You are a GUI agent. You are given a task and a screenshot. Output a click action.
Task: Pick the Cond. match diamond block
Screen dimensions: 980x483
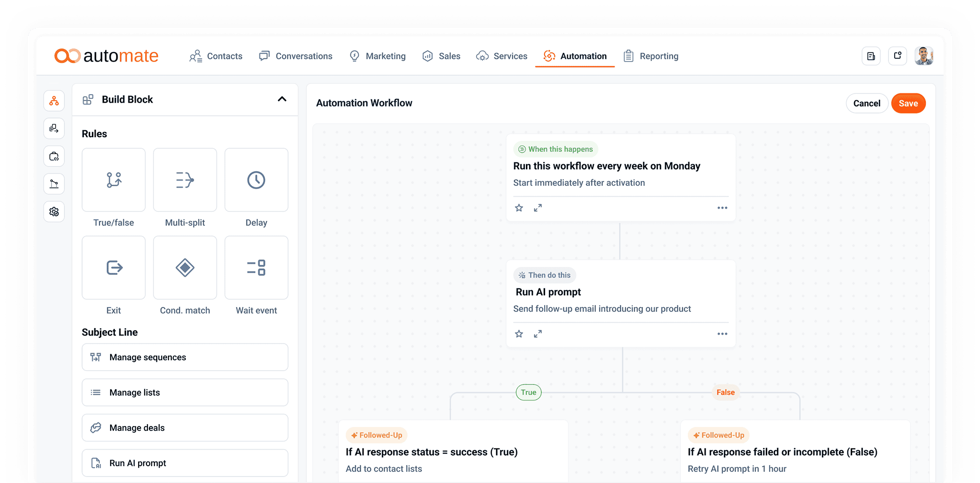coord(185,268)
